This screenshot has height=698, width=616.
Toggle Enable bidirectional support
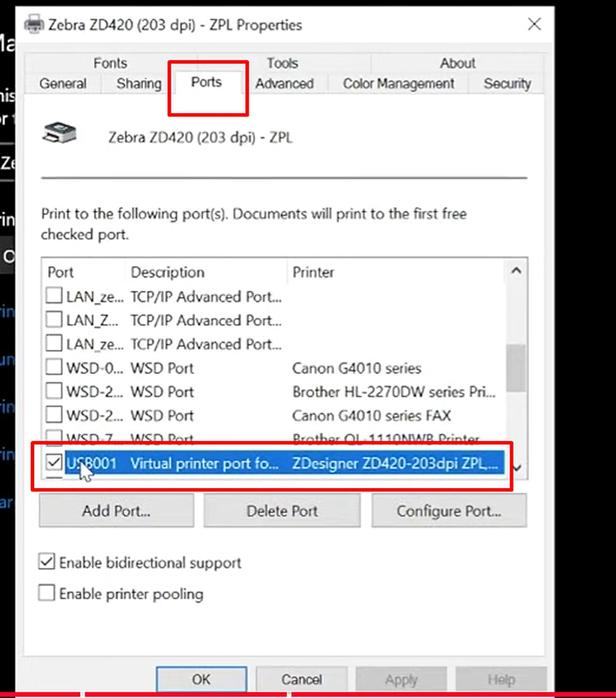point(46,561)
